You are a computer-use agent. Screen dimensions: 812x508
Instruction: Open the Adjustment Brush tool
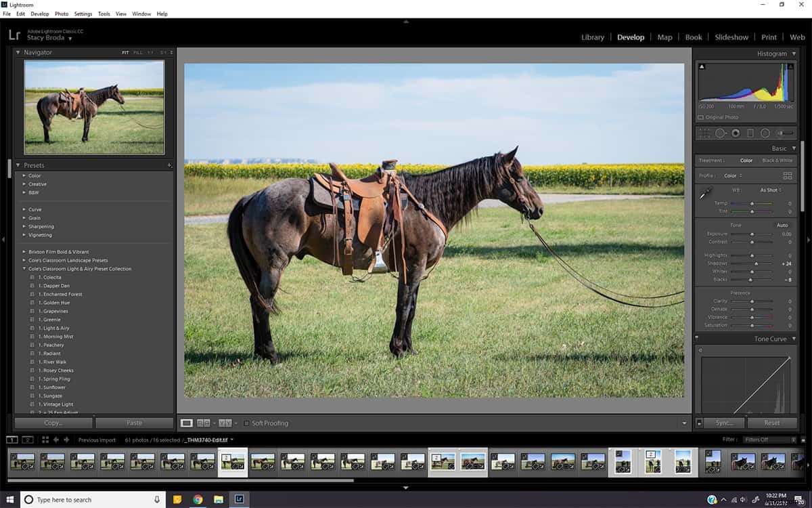pyautogui.click(x=784, y=133)
